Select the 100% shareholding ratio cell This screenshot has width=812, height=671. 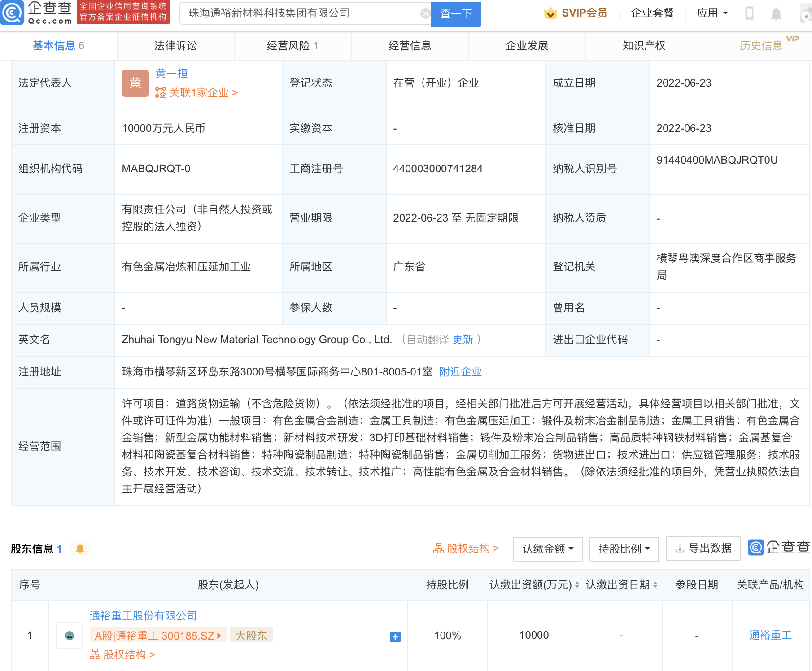[x=447, y=636]
